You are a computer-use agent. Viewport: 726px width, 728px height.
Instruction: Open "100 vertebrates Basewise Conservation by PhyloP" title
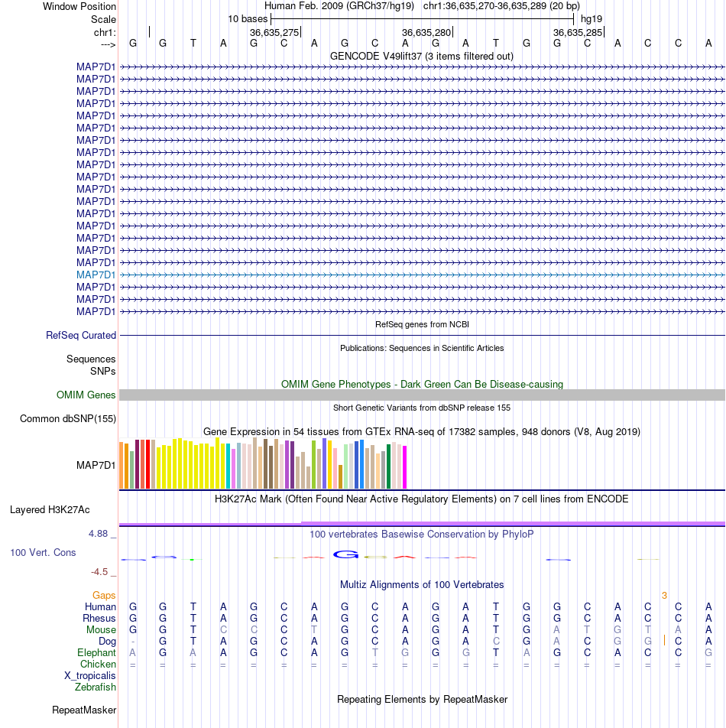(x=422, y=535)
